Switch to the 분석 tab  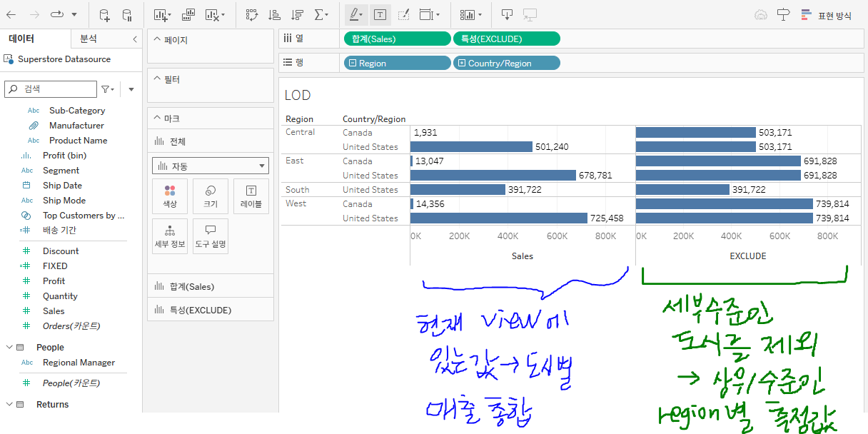(x=89, y=39)
